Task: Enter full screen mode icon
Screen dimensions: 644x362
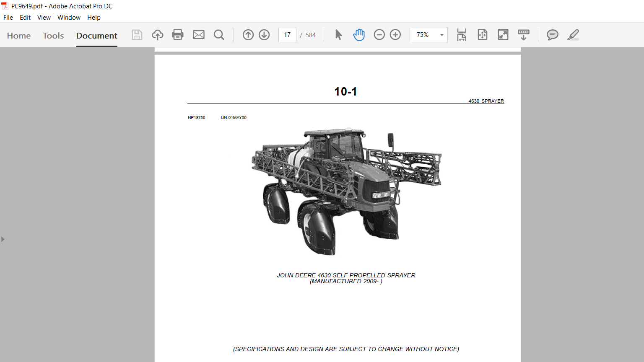Action: [x=503, y=35]
